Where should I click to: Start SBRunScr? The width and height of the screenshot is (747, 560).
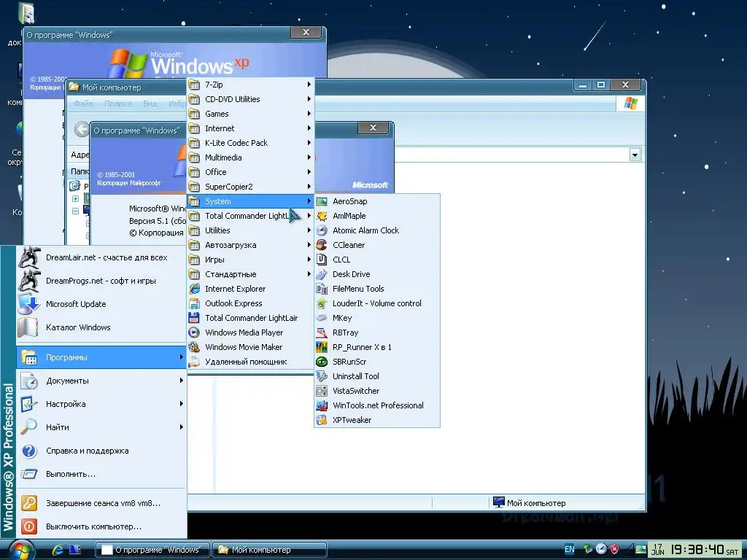pos(377,362)
